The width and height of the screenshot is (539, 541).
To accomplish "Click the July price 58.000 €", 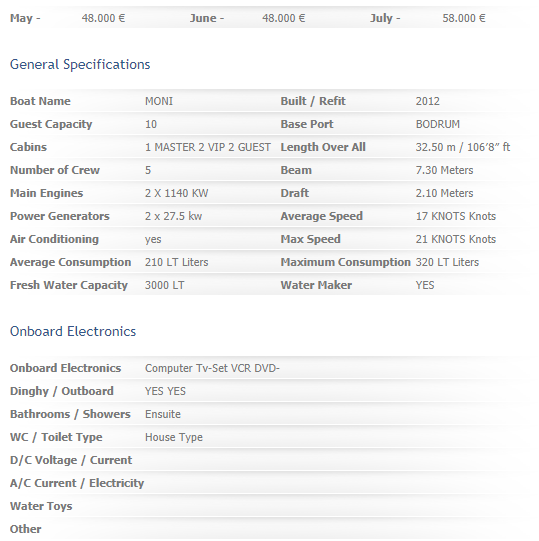I will click(x=464, y=18).
